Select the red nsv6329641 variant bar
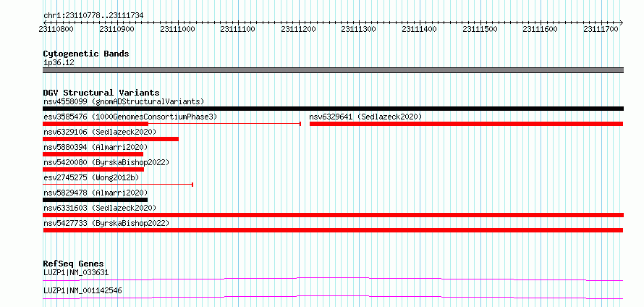This screenshot has height=307, width=644. [x=466, y=124]
